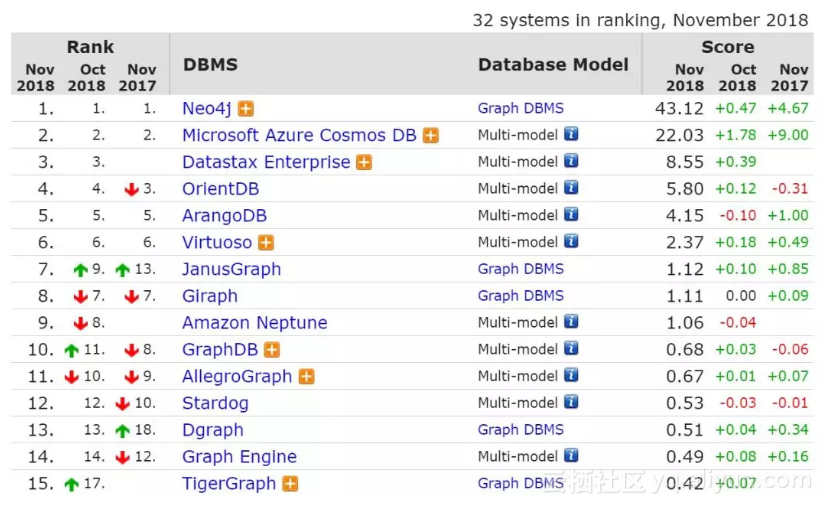Click the green up arrow before 18. in Dgraph row
The image size is (823, 505).
tap(122, 431)
